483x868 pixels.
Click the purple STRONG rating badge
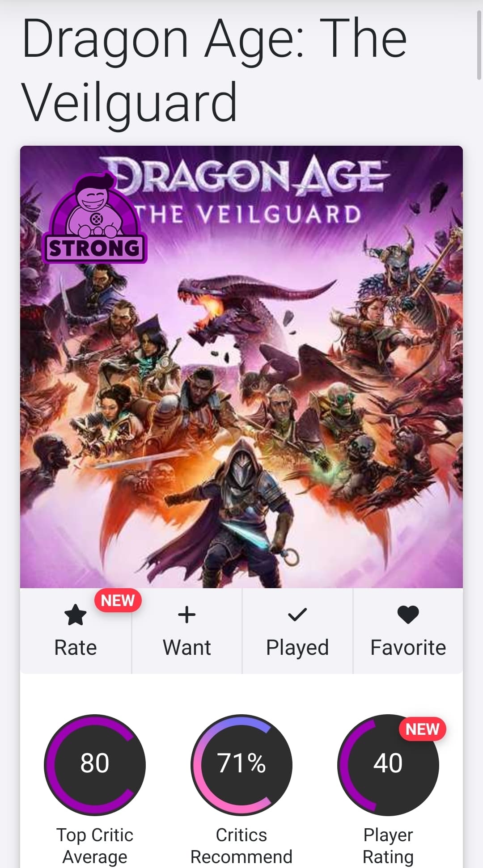(94, 219)
